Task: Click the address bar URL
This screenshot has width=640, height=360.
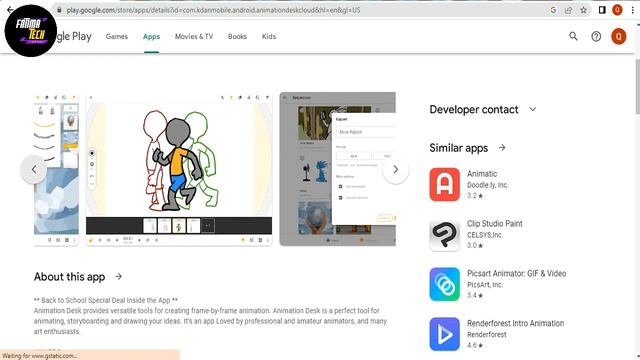Action: point(213,10)
